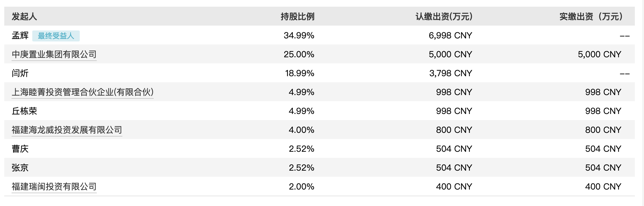Click the 最终受益人 tag beside 孟辉
The width and height of the screenshot is (644, 206).
[56, 36]
